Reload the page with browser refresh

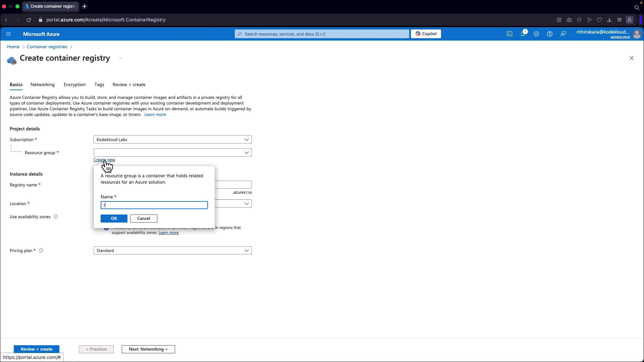[29, 20]
